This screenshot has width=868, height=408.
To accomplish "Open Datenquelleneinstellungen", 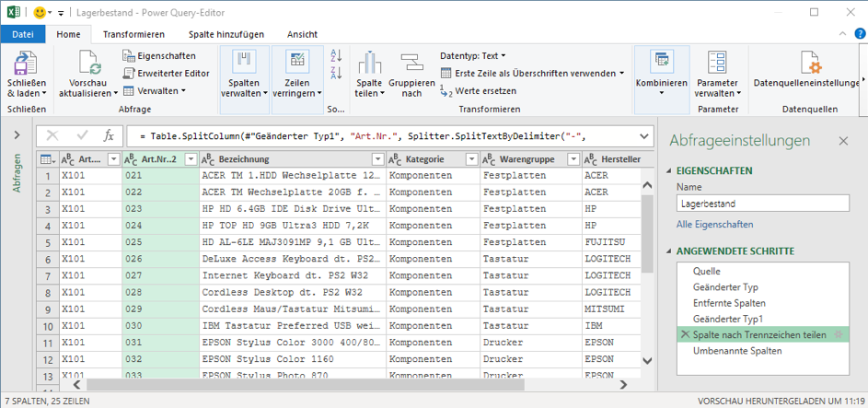I will tap(810, 64).
